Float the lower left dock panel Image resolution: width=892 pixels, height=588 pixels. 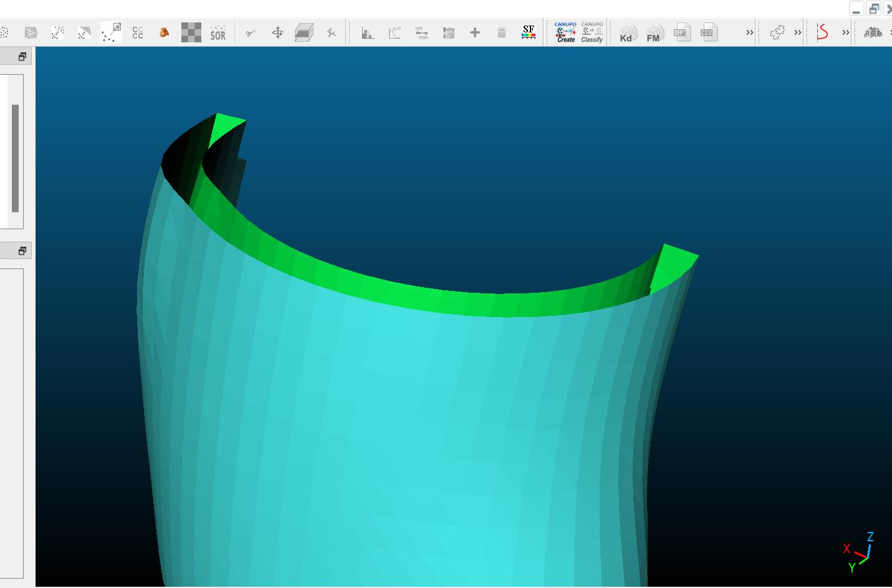tap(22, 251)
